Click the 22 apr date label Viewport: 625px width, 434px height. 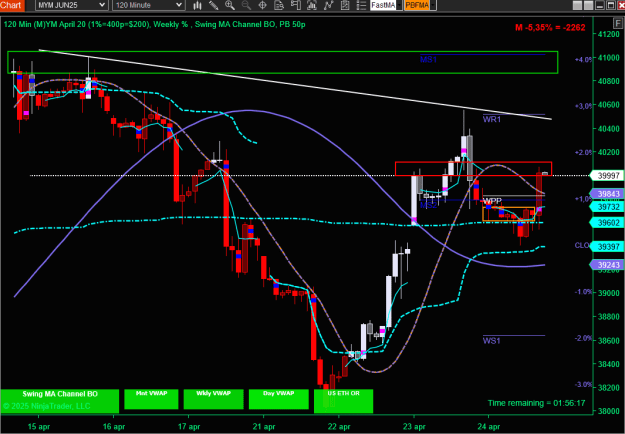click(x=339, y=426)
